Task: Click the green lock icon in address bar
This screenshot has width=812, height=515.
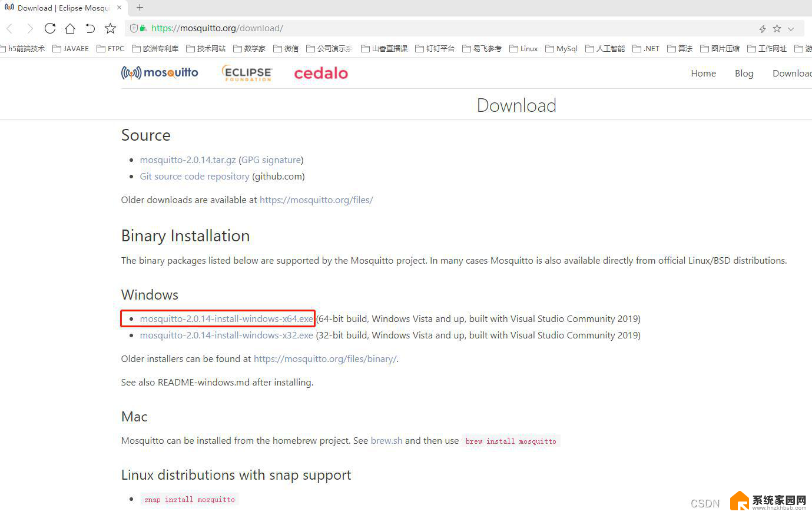Action: (142, 28)
